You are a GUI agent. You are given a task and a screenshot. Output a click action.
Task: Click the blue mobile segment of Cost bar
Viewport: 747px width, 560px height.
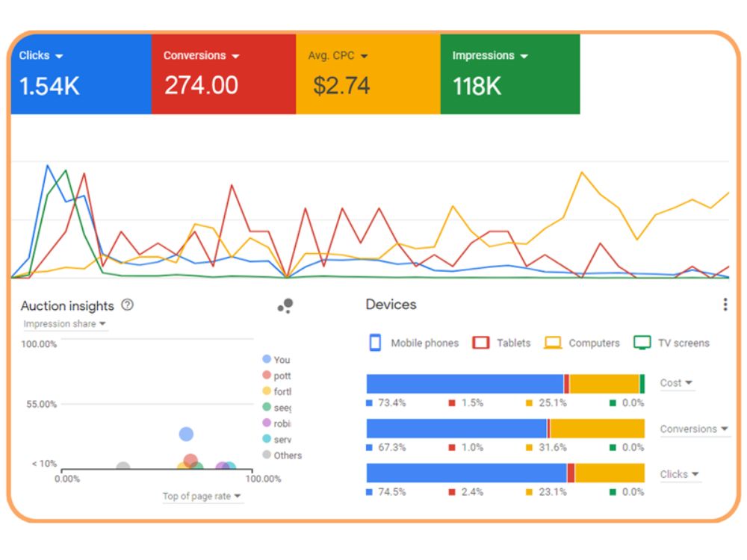click(x=465, y=384)
